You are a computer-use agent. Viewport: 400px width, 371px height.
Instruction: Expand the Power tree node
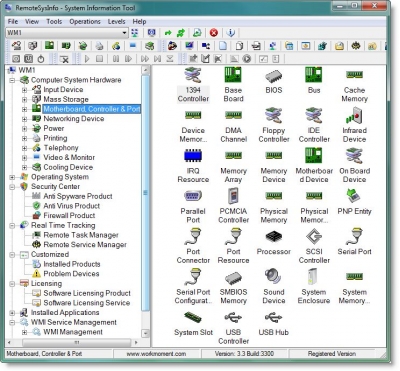point(24,128)
